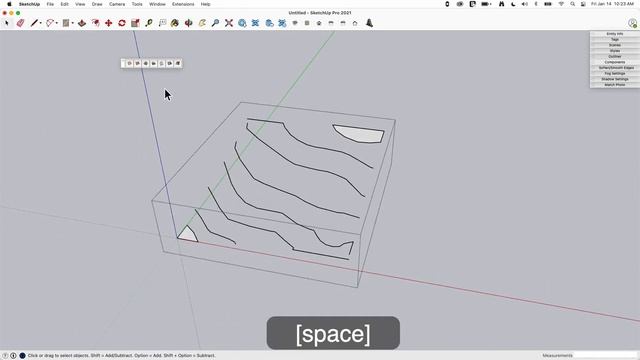Open the Arc tool dropdown arrow
This screenshot has height=360, width=640.
click(x=56, y=23)
